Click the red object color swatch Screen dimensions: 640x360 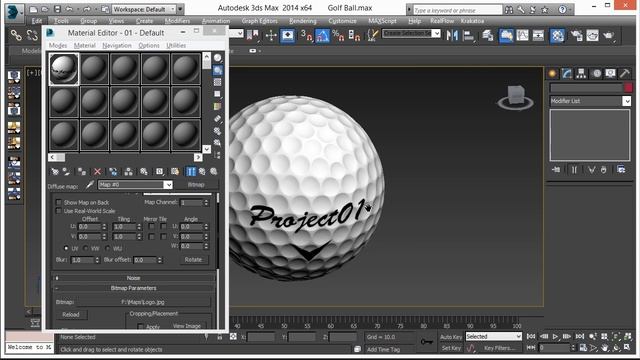pos(628,88)
